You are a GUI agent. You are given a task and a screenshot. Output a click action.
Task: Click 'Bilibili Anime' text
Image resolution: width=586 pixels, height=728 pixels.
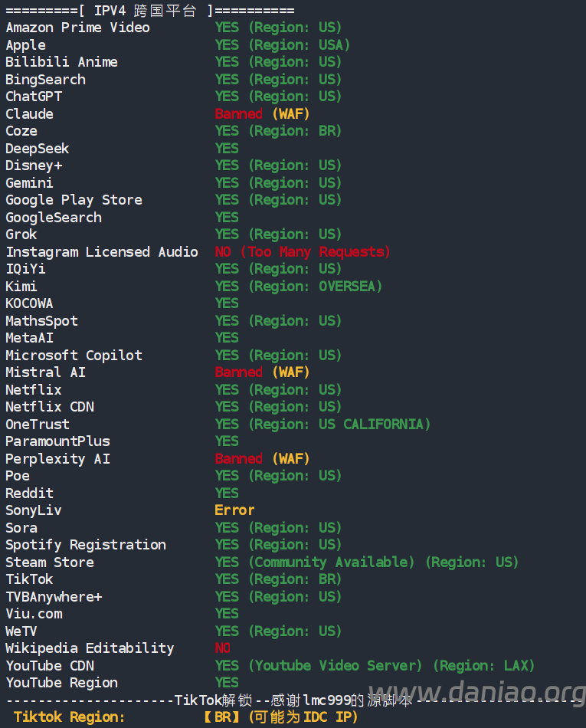62,62
